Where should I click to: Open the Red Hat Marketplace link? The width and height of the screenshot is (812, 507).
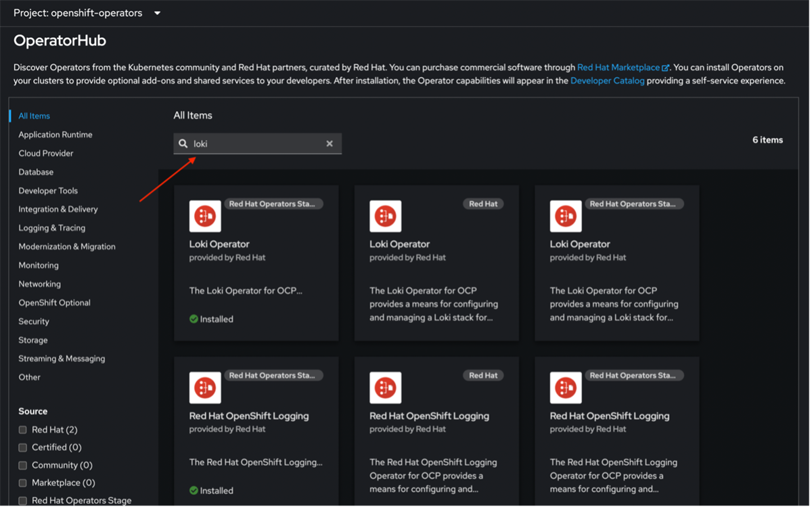point(618,68)
